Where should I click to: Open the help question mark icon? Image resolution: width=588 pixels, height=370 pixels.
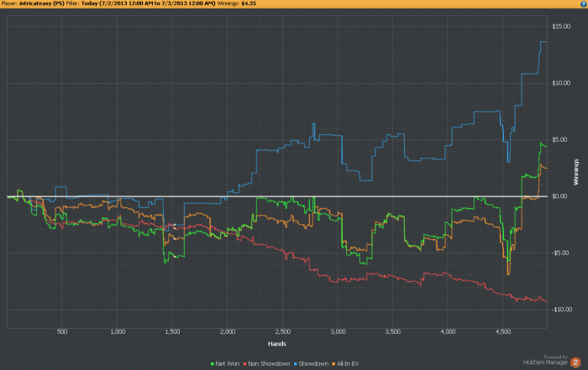coord(584,3)
